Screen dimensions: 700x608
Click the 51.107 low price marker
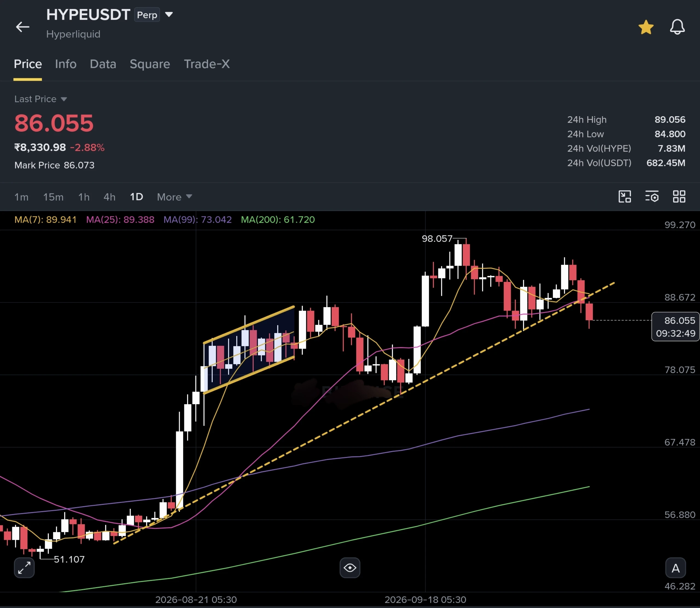69,559
